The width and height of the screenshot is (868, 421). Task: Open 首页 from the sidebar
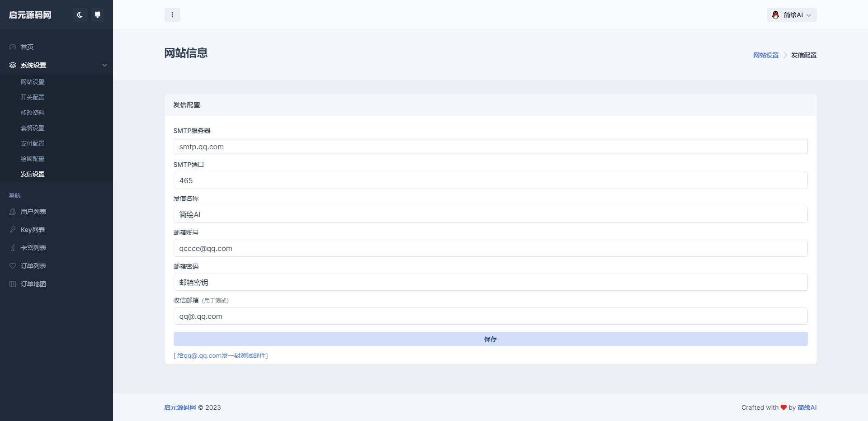pyautogui.click(x=27, y=47)
